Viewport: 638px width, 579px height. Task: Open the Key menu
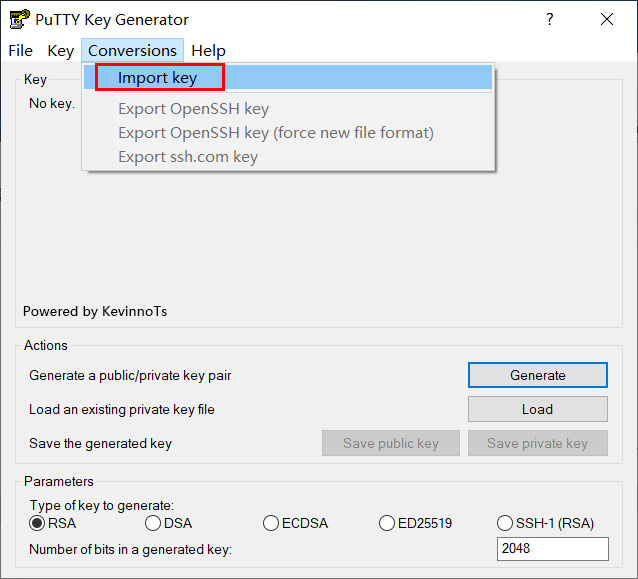61,51
